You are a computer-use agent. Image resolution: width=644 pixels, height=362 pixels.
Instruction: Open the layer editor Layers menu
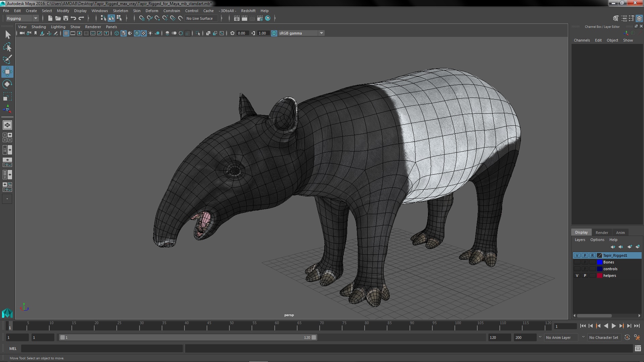pyautogui.click(x=580, y=240)
